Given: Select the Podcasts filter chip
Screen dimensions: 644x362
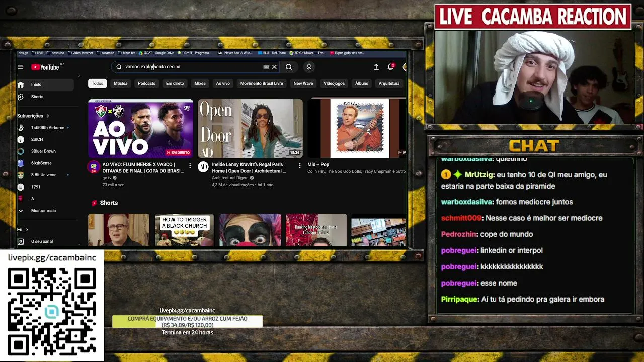Looking at the screenshot, I should [146, 83].
